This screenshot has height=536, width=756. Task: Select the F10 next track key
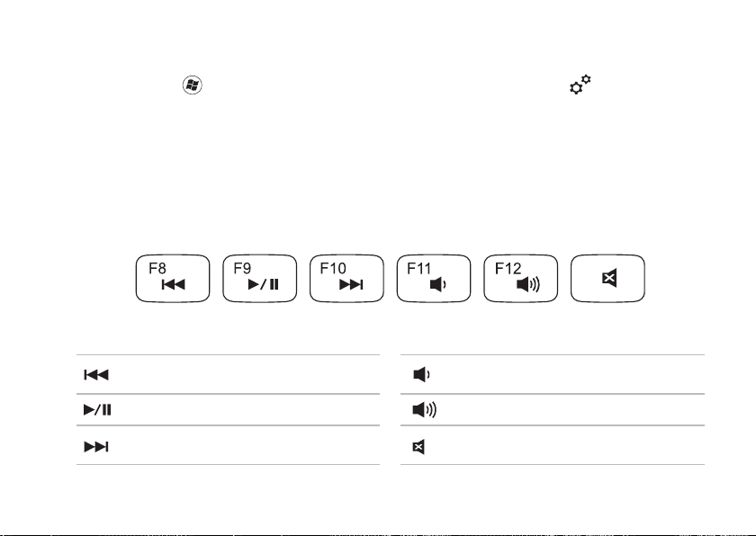pos(346,279)
